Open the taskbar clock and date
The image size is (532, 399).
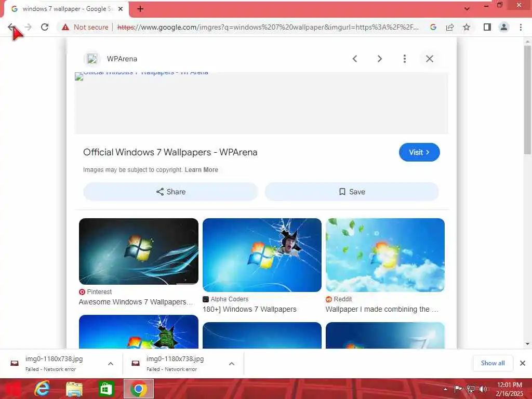pyautogui.click(x=509, y=389)
